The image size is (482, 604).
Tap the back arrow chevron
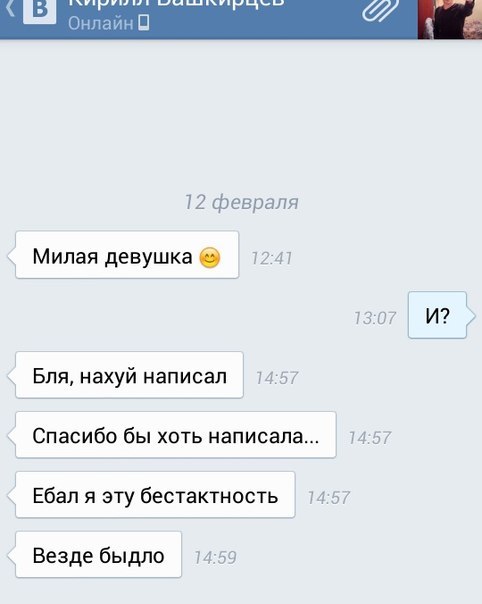[10, 8]
